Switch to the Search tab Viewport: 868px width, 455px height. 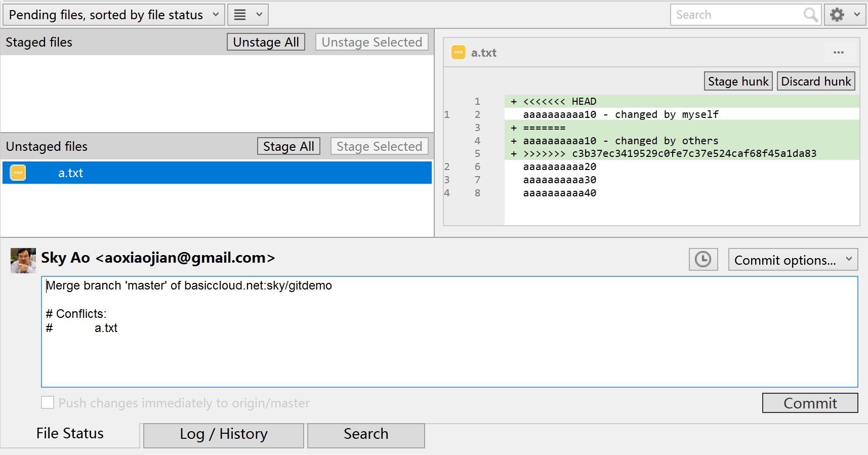click(365, 435)
